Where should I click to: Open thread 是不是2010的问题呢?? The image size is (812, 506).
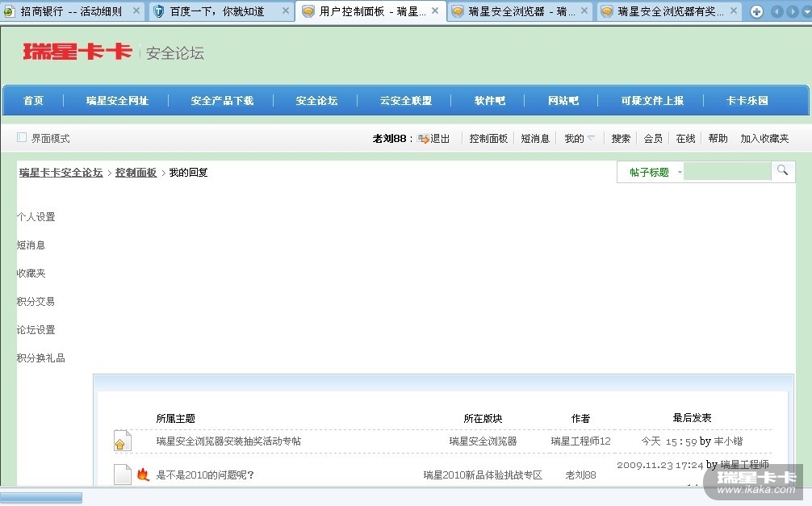[205, 475]
